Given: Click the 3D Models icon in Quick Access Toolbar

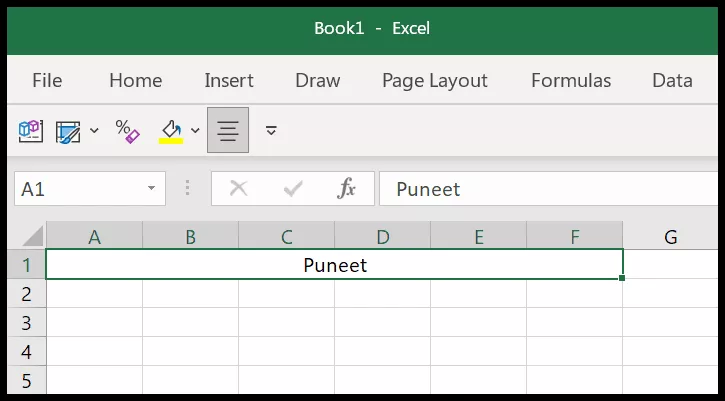Looking at the screenshot, I should point(31,131).
